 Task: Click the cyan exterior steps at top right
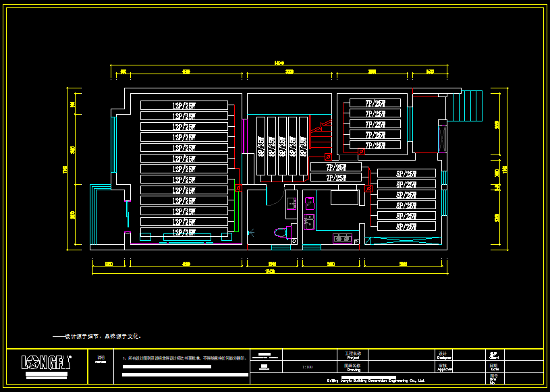click(x=470, y=107)
